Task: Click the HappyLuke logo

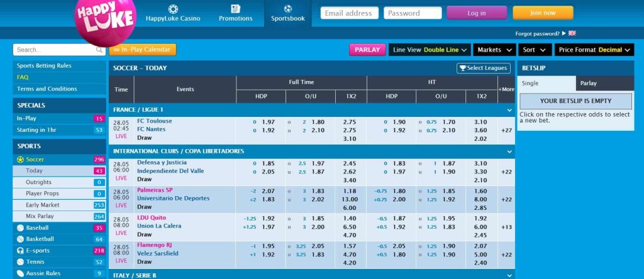Action: [105, 22]
